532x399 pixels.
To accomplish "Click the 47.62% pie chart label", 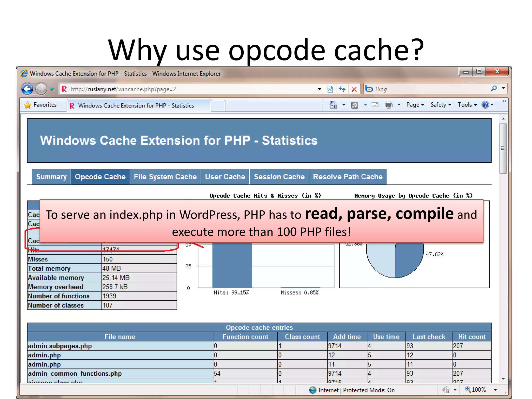I will click(x=435, y=254).
